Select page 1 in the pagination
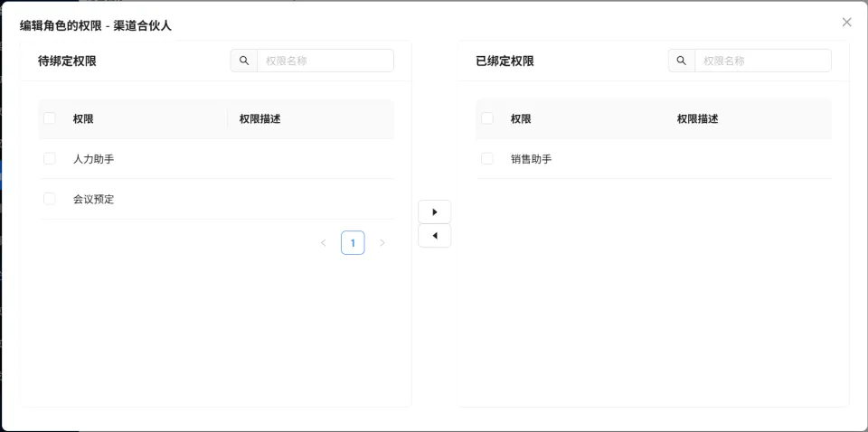 pos(353,243)
